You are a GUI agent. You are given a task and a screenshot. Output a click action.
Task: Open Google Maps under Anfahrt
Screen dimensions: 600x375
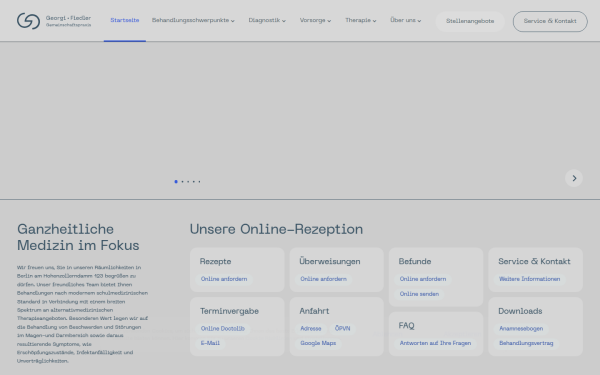pyautogui.click(x=318, y=343)
